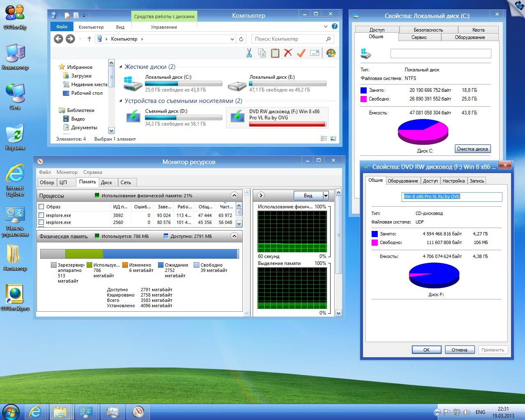Open the blue Help question mark
525x420 pixels.
pos(335,26)
